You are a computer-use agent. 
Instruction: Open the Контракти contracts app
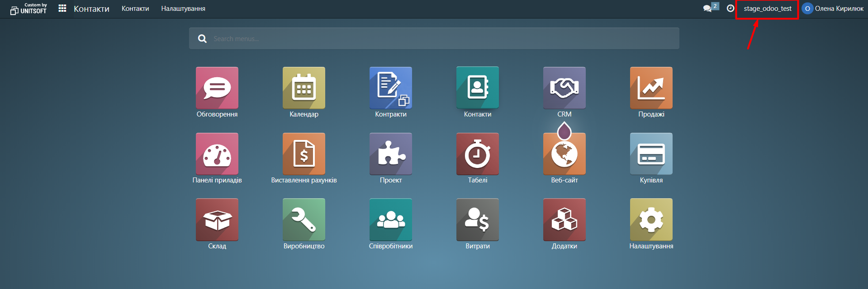pyautogui.click(x=390, y=88)
